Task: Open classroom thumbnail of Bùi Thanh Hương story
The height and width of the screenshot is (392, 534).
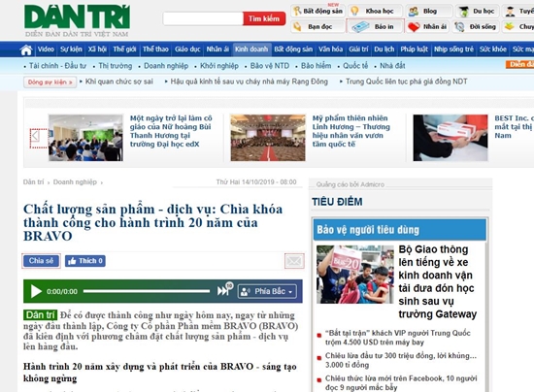Action: point(85,138)
